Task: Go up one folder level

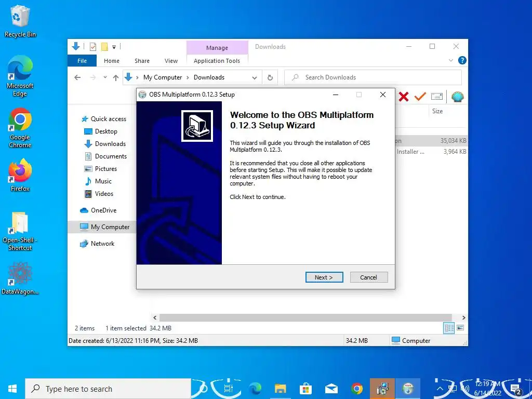Action: pos(116,77)
